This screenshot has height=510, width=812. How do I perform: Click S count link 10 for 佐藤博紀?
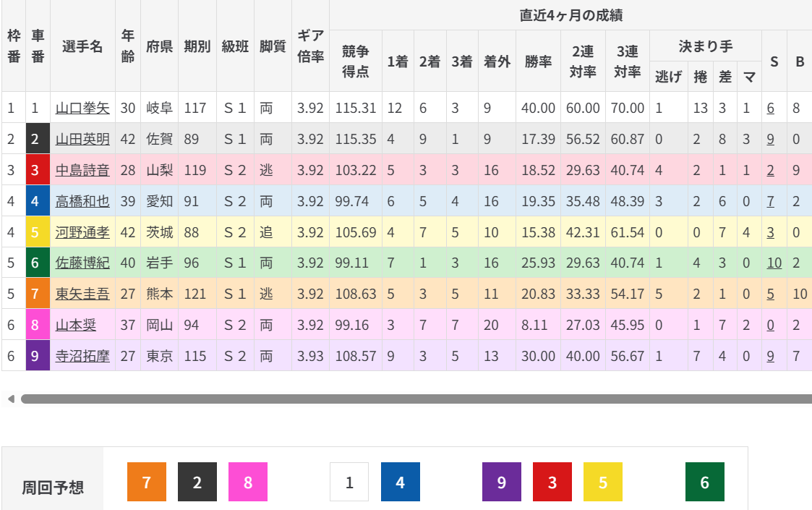click(x=774, y=263)
